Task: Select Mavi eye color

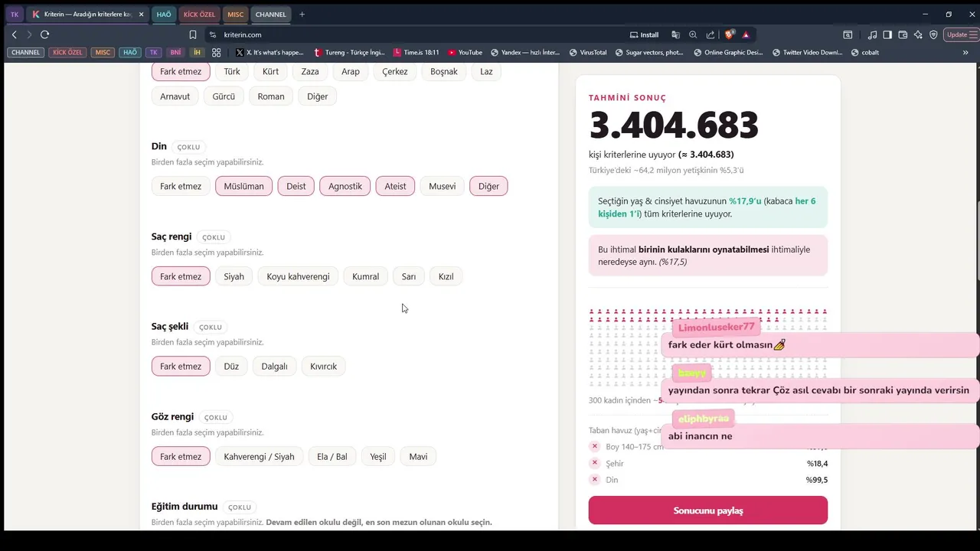Action: click(418, 457)
